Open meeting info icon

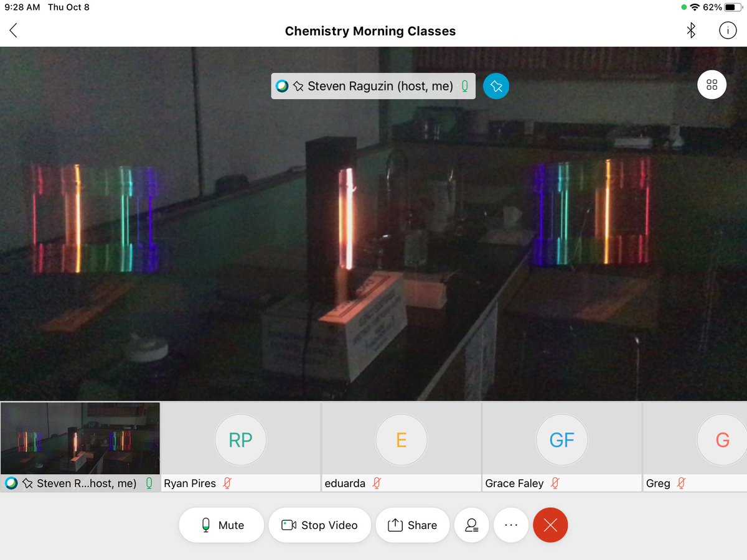[x=727, y=30]
